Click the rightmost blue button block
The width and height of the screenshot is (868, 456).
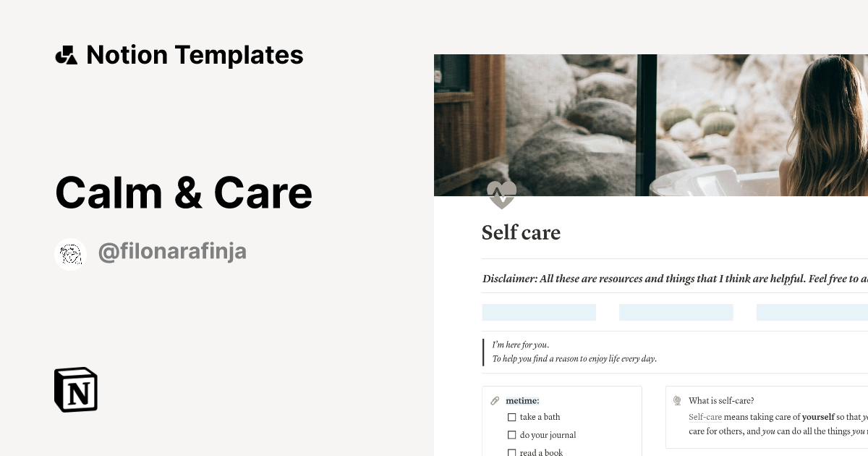click(812, 311)
